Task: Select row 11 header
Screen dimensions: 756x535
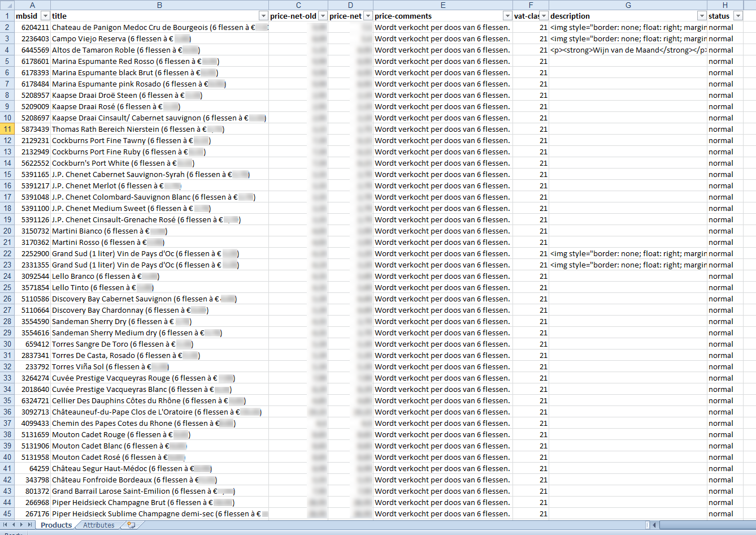Action: [7, 129]
